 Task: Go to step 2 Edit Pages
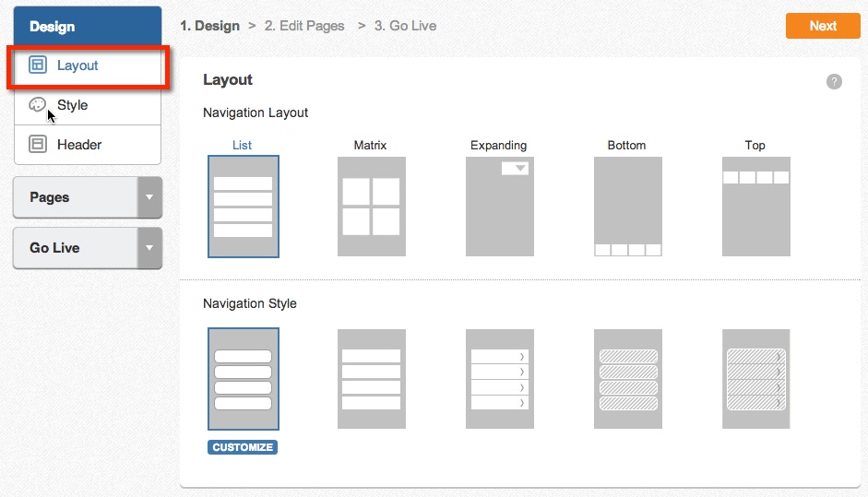pos(304,26)
